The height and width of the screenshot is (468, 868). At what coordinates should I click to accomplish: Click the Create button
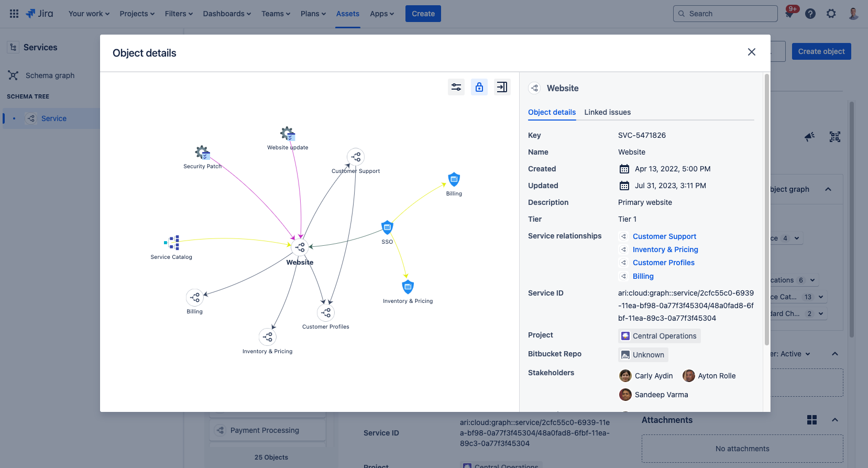coord(423,14)
